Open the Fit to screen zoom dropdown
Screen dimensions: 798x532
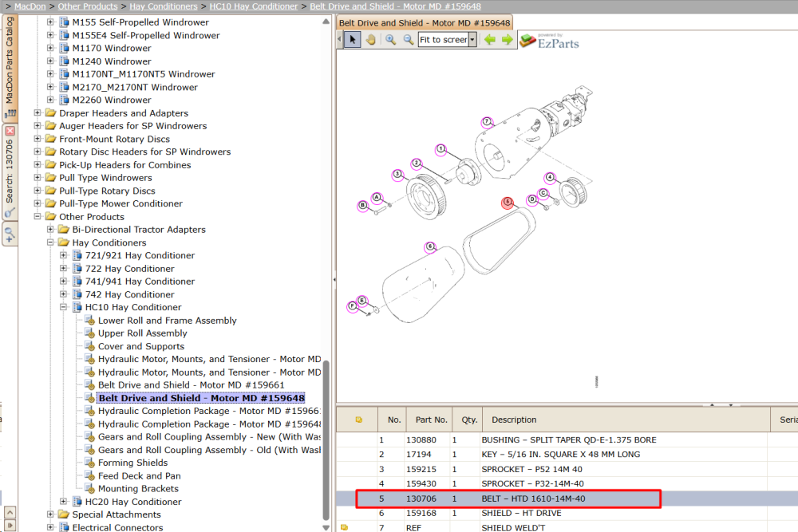click(x=472, y=40)
